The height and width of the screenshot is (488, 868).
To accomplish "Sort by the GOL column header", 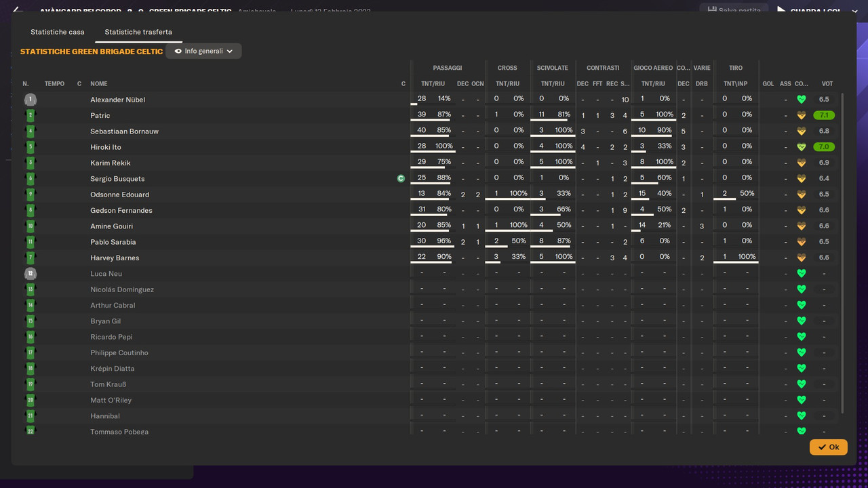I will pos(768,84).
